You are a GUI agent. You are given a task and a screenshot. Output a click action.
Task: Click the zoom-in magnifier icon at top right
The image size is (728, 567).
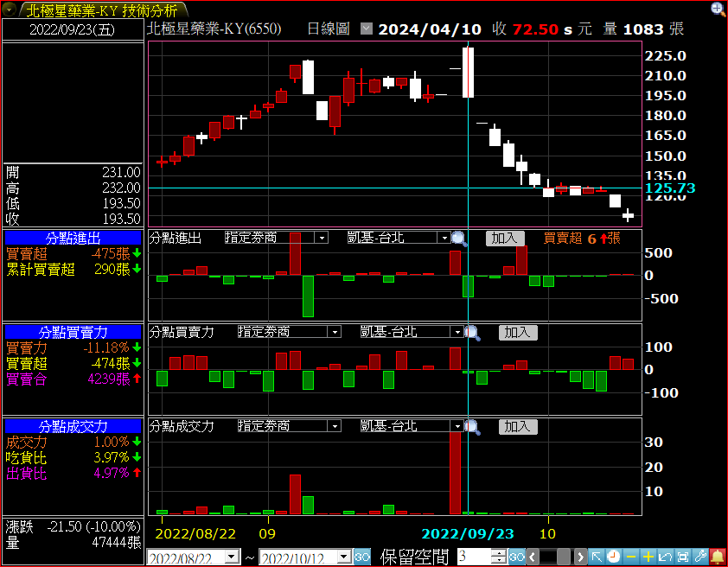[718, 10]
